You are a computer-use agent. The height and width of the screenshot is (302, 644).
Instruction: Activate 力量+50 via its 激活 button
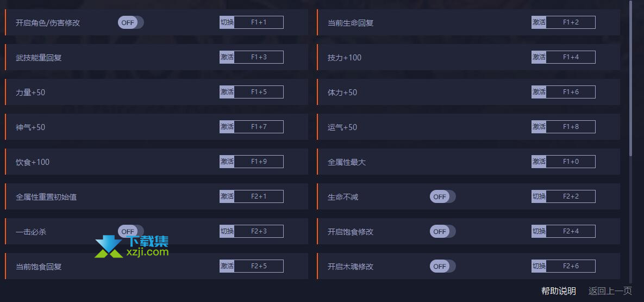[x=227, y=92]
